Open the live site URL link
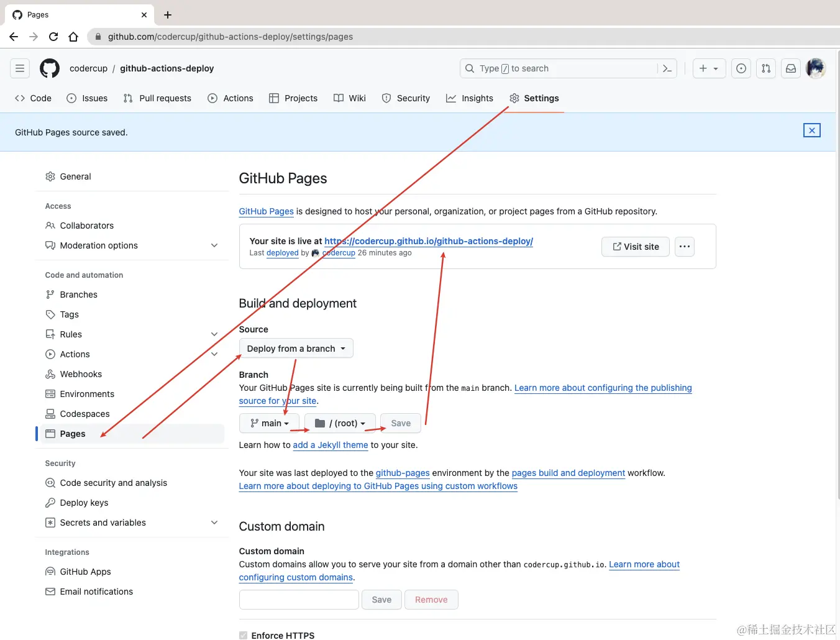Viewport: 840px width, 640px height. 429,241
